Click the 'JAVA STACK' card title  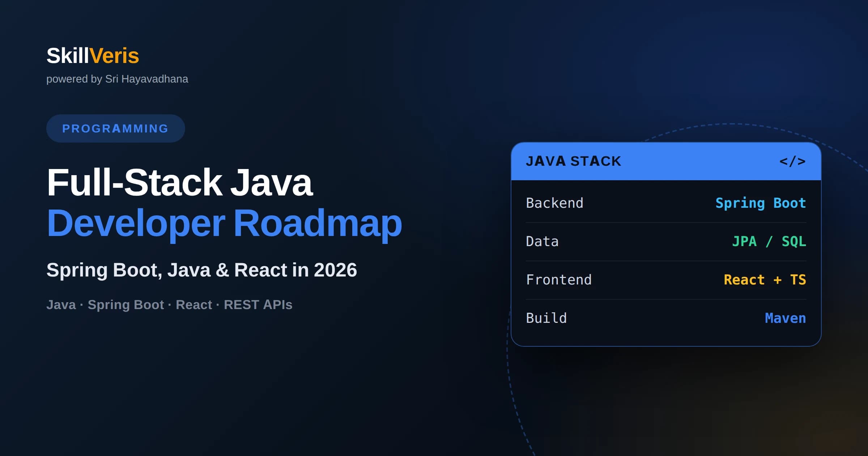(574, 161)
